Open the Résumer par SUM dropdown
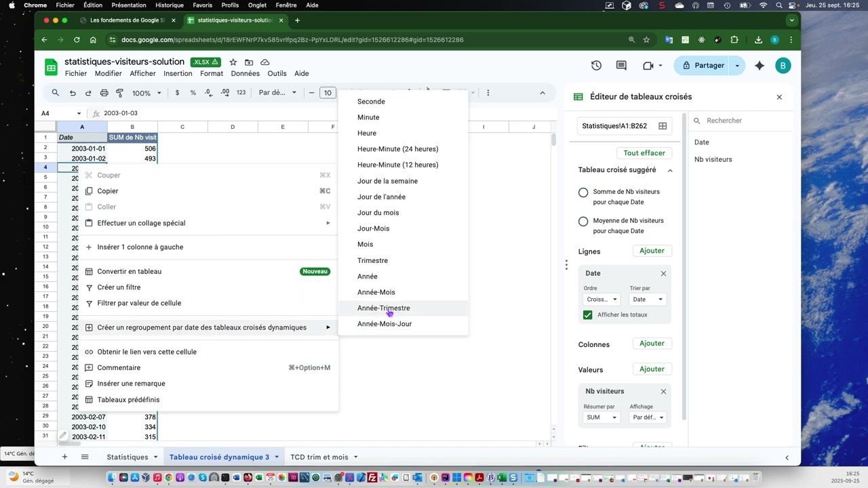 601,417
